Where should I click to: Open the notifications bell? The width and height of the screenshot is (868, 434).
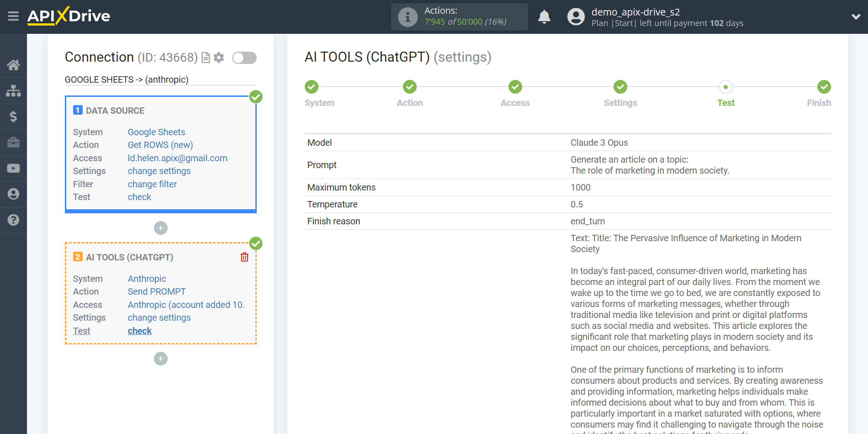(x=544, y=17)
